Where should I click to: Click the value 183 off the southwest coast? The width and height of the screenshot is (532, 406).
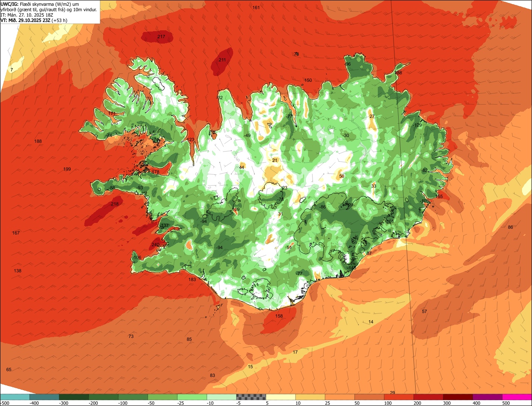[192, 279]
